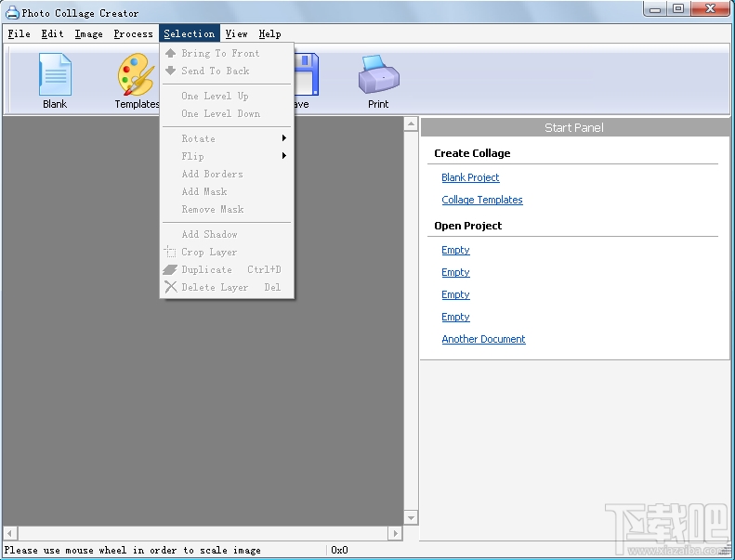735x560 pixels.
Task: Click the fourth Empty project link
Action: click(455, 318)
